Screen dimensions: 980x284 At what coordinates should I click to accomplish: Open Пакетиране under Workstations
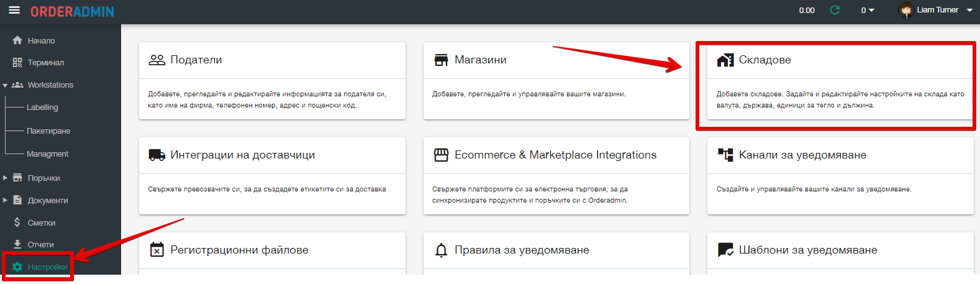click(48, 131)
